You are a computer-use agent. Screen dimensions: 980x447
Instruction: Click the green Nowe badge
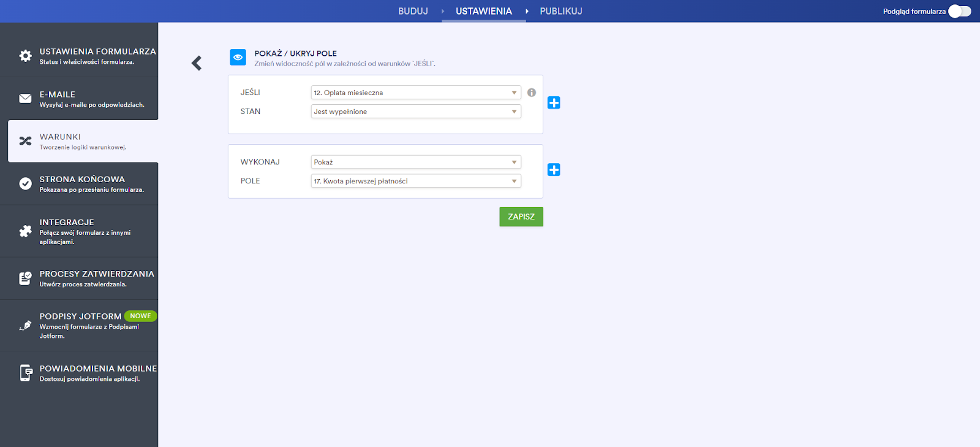click(140, 316)
